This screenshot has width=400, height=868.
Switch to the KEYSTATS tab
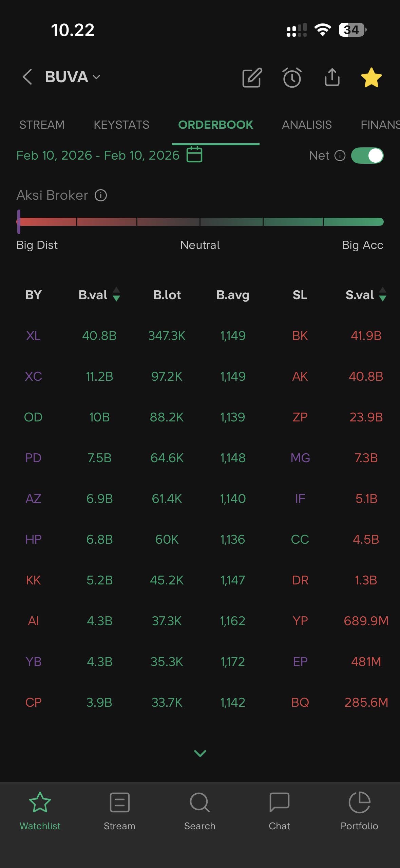121,125
